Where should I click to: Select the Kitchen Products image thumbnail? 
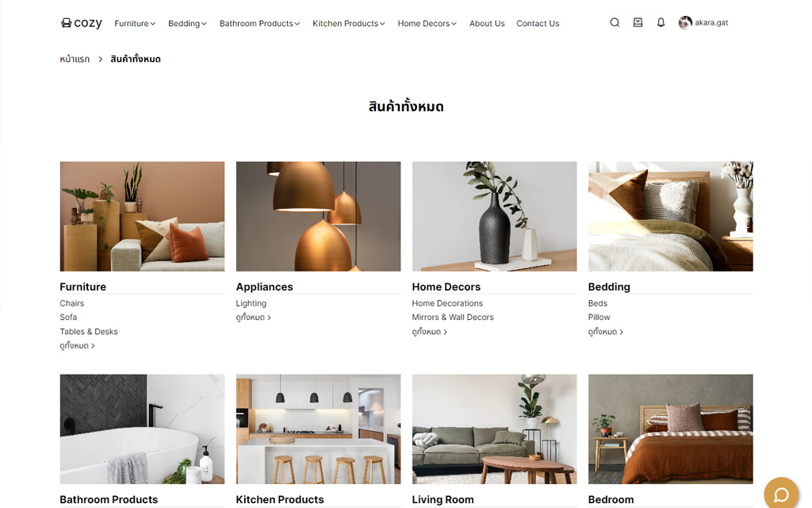[318, 429]
